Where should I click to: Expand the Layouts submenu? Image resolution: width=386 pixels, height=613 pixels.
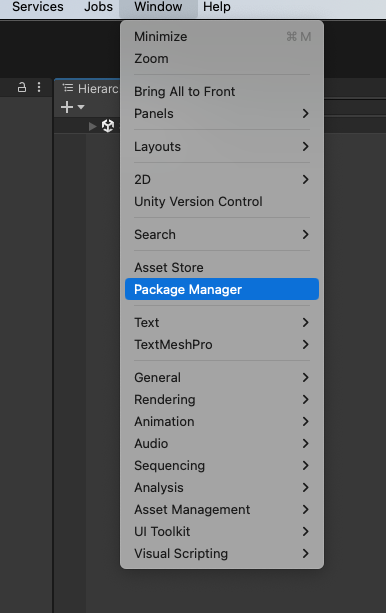point(222,147)
